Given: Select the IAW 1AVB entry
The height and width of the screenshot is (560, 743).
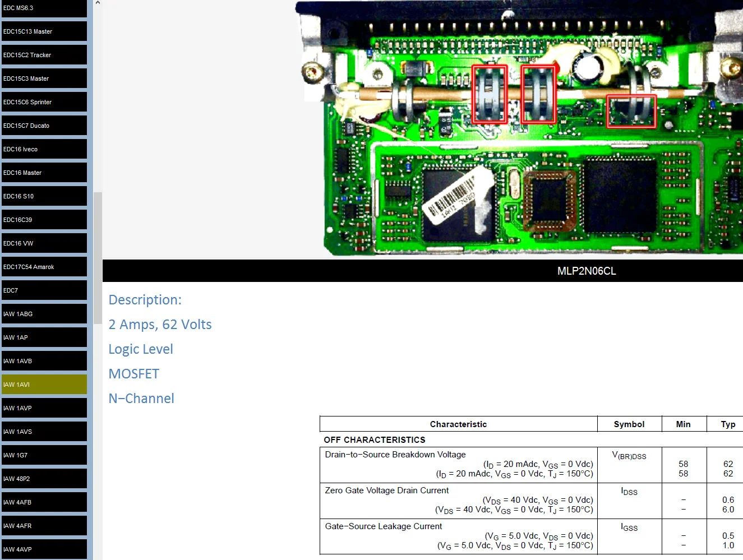Looking at the screenshot, I should pyautogui.click(x=44, y=361).
